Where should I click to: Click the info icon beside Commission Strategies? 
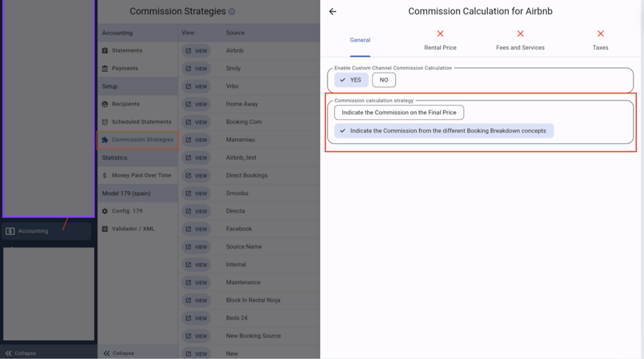(x=232, y=12)
